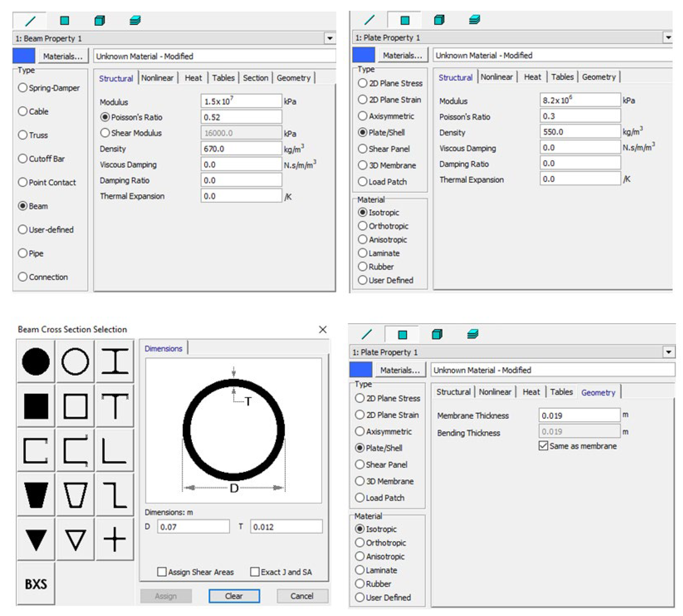Screen dimensions: 683x616
Task: Select 2D Plane Stress in top plate panel
Action: [x=390, y=83]
